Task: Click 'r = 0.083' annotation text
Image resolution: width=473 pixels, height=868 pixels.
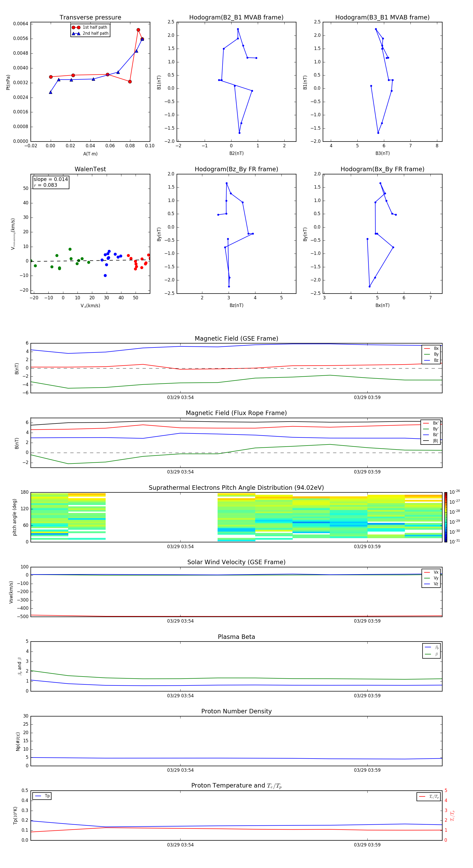Action: [45, 185]
